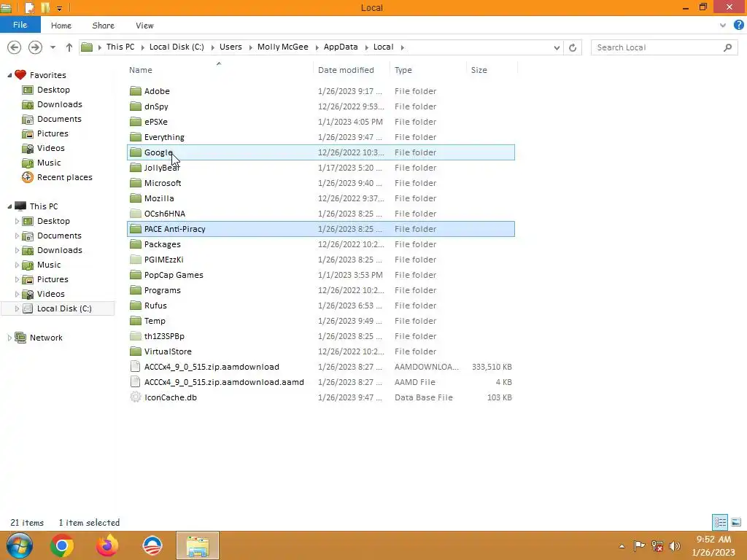Open address bar history dropdown
The width and height of the screenshot is (747, 560).
pos(557,47)
